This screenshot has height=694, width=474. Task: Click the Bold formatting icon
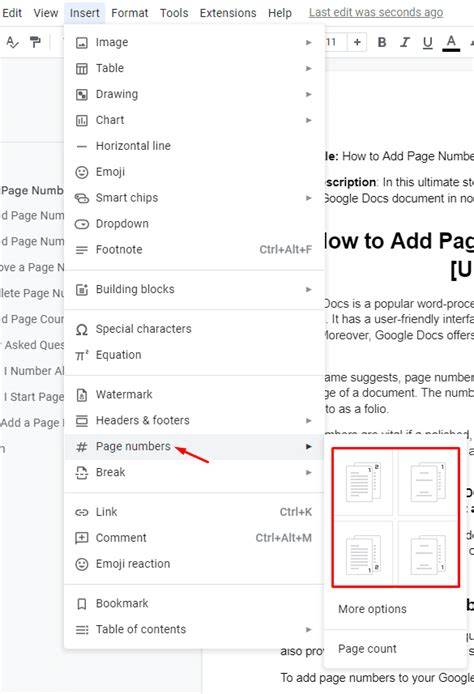point(382,42)
